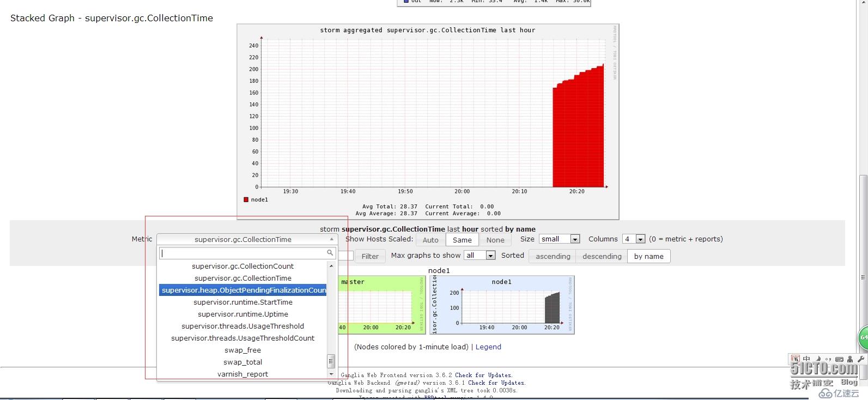
Task: Open the Max graphs to show dropdown
Action: pyautogui.click(x=479, y=255)
